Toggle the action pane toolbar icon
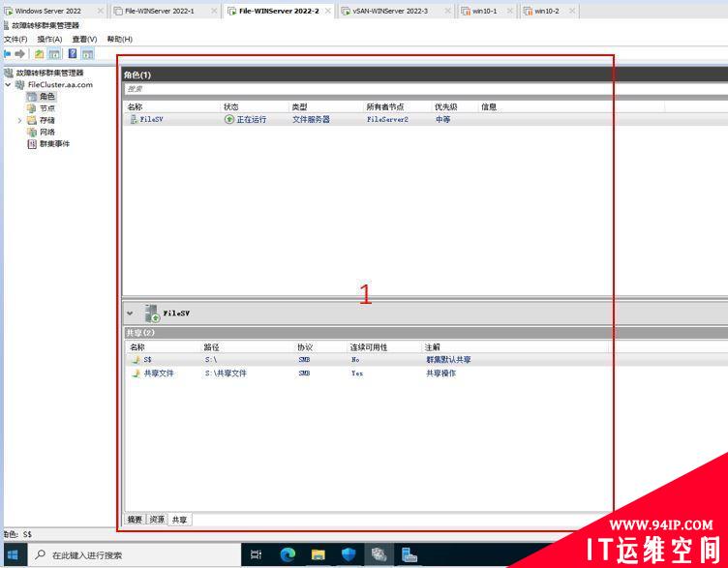The image size is (728, 568). [88, 54]
